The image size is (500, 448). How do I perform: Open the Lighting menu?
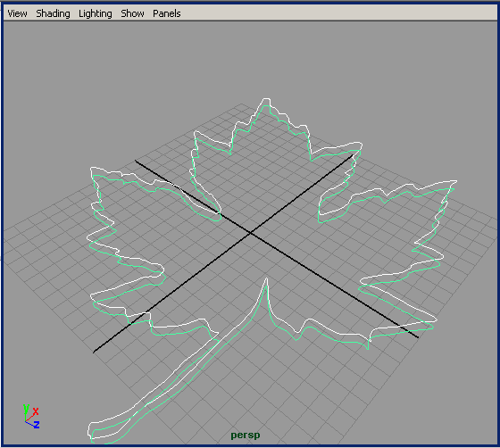tap(96, 13)
